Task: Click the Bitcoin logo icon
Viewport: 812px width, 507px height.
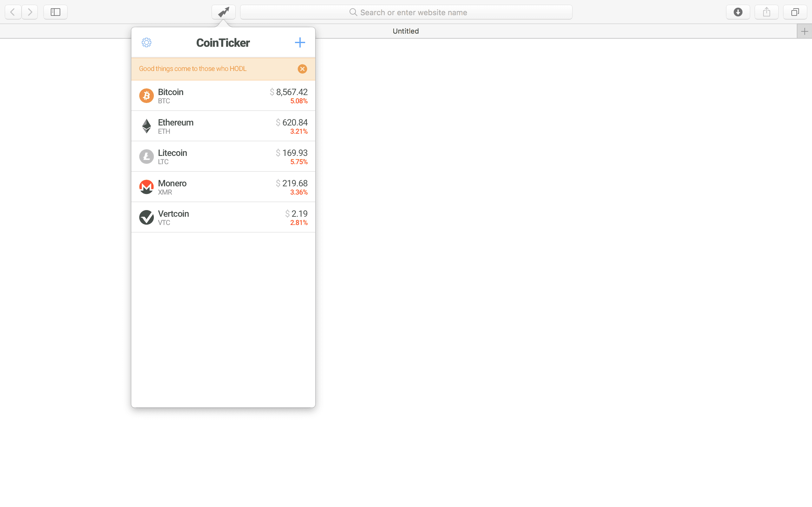Action: (x=146, y=96)
